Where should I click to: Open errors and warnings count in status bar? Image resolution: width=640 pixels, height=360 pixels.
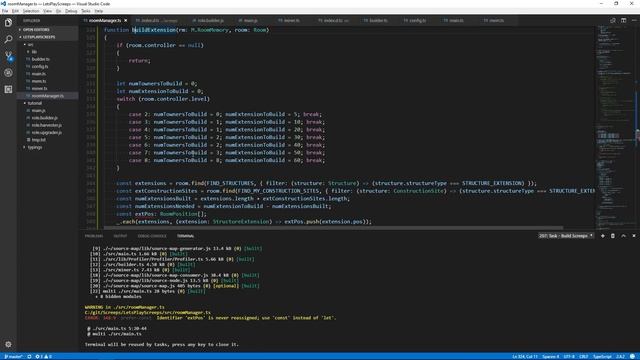(43, 357)
